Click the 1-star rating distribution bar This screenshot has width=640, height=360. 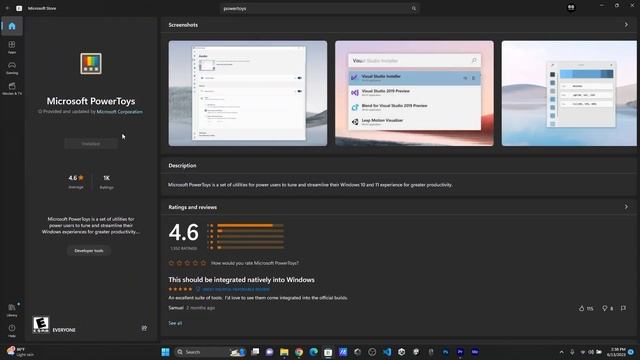coord(250,247)
